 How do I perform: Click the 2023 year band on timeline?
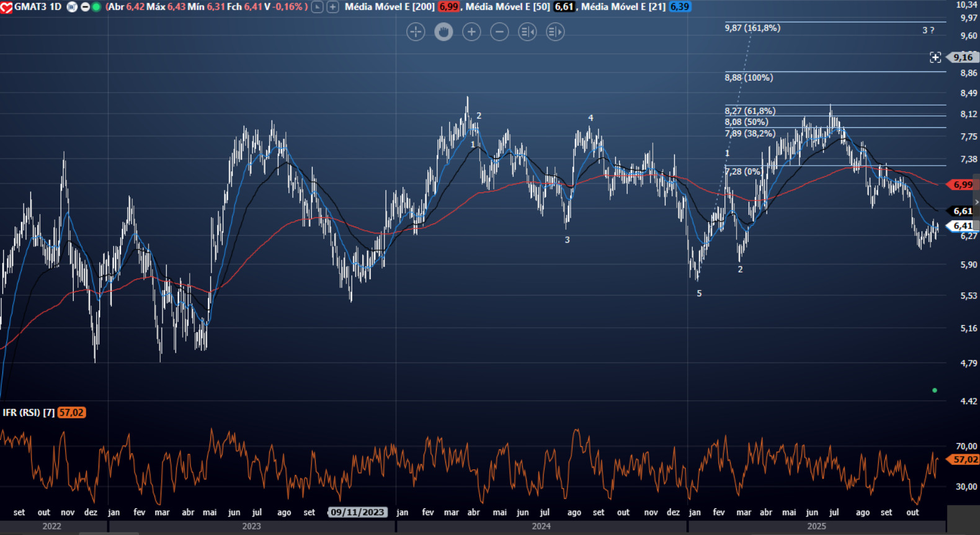(251, 526)
